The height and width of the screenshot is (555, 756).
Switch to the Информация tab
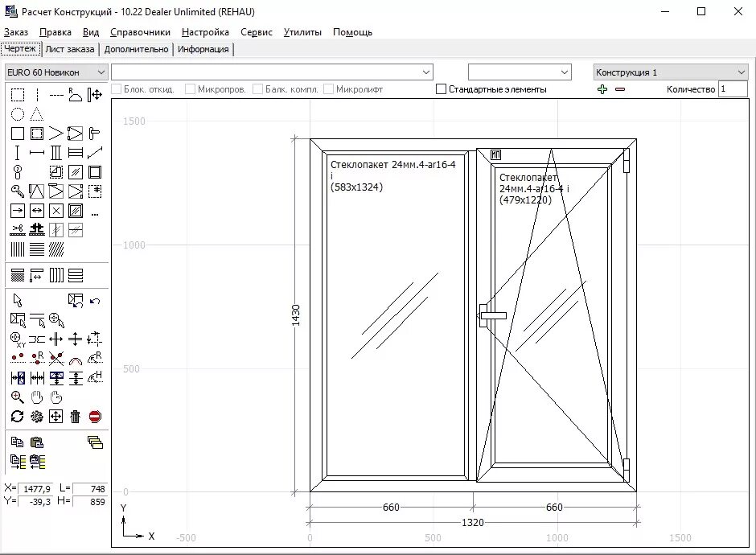[203, 49]
